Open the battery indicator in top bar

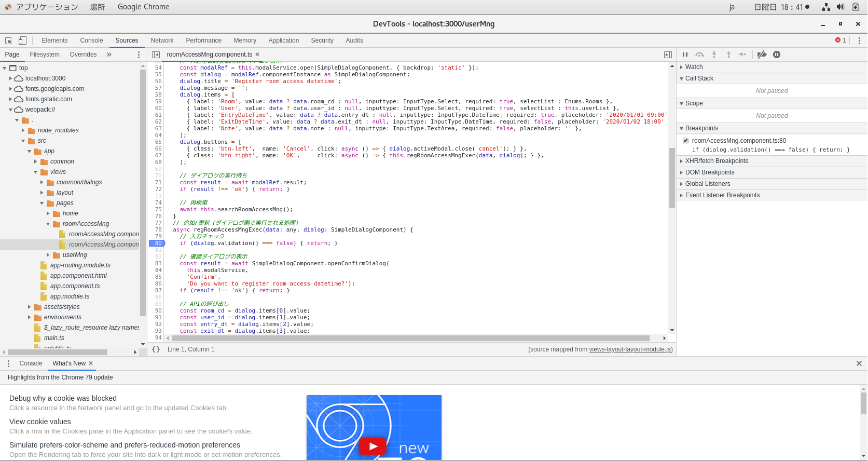[856, 7]
